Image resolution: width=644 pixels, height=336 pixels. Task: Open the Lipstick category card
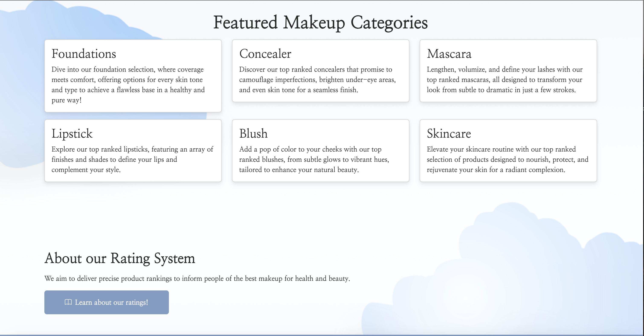coord(133,151)
